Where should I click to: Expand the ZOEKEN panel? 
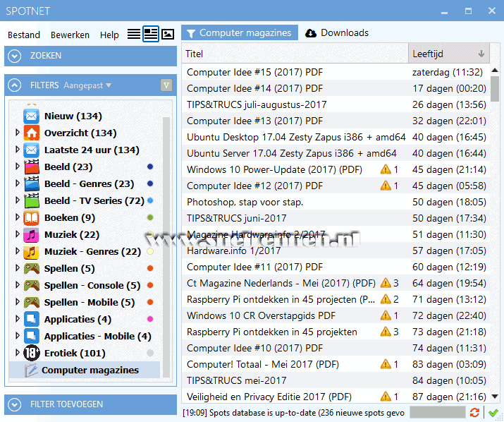point(15,56)
